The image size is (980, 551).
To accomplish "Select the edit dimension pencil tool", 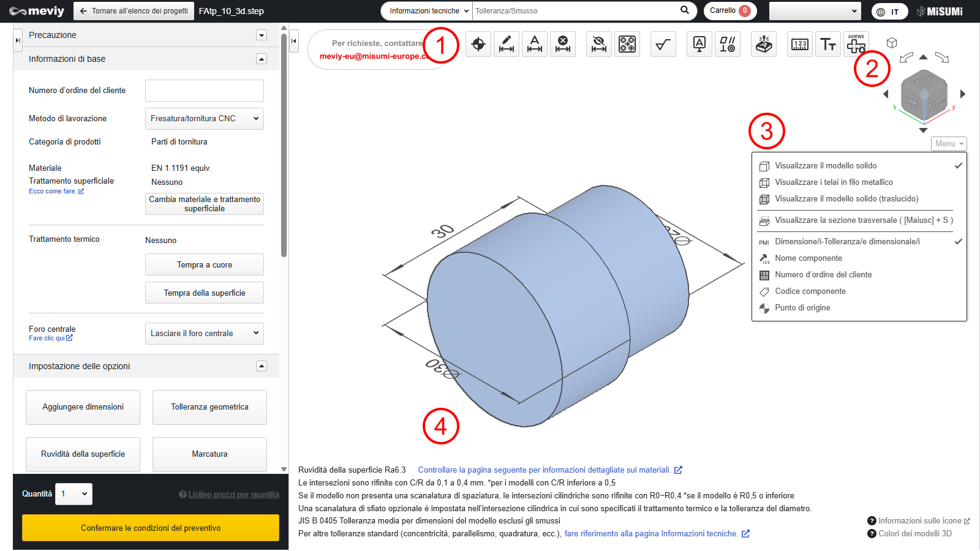I will tap(507, 44).
